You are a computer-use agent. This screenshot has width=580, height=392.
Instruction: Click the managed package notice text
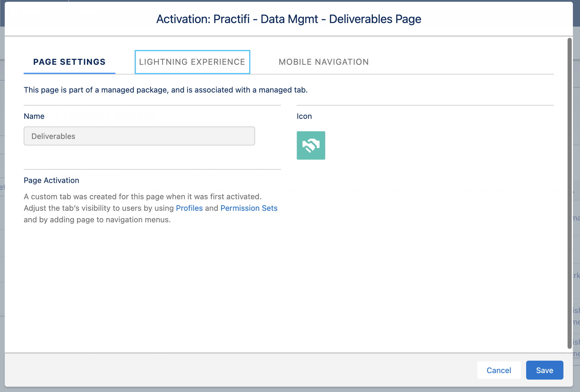(x=166, y=90)
